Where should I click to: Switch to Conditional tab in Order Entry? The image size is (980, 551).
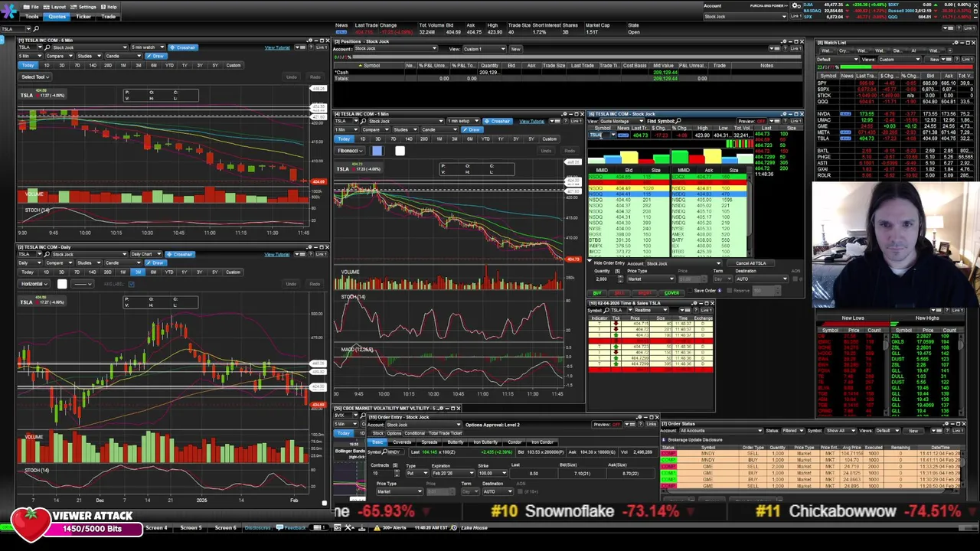click(x=413, y=433)
